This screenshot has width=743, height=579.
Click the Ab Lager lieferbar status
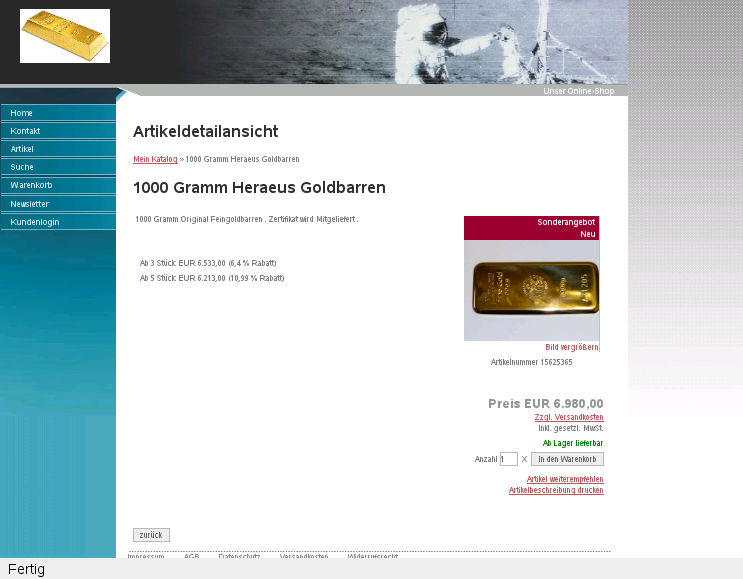[572, 443]
